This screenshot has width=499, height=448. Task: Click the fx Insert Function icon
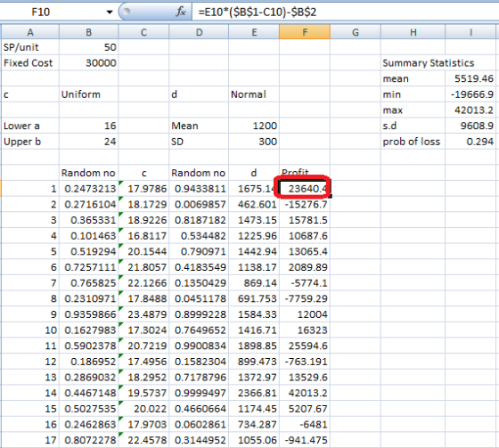click(x=181, y=12)
